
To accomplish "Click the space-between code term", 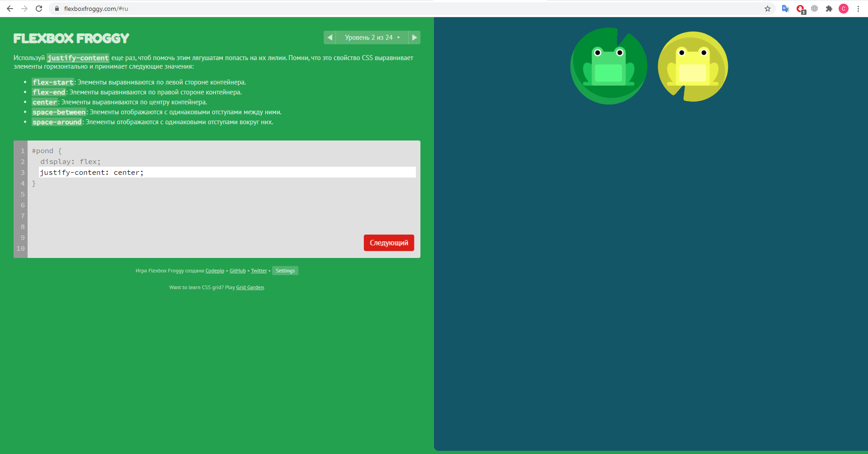I will pos(59,112).
